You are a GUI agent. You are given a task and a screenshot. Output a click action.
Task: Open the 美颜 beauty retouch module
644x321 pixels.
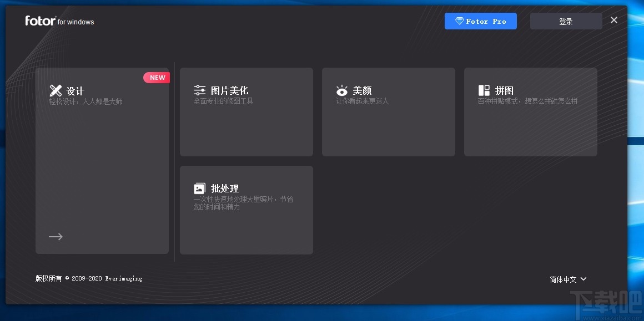click(388, 111)
